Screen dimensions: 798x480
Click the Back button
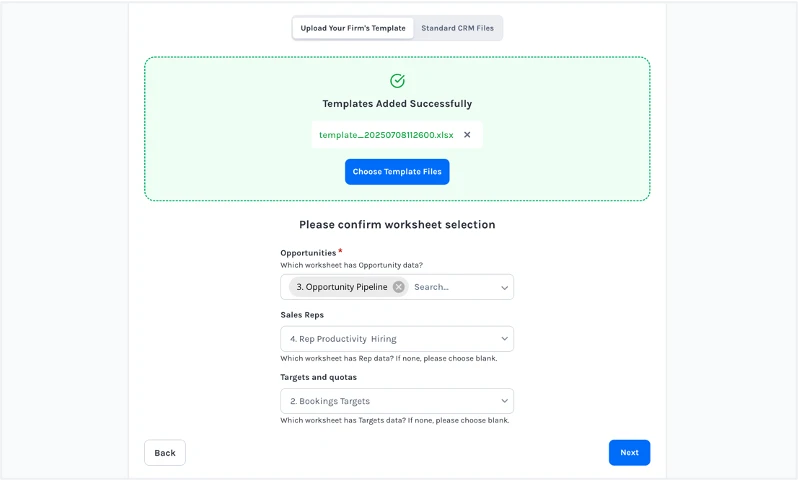[165, 453]
